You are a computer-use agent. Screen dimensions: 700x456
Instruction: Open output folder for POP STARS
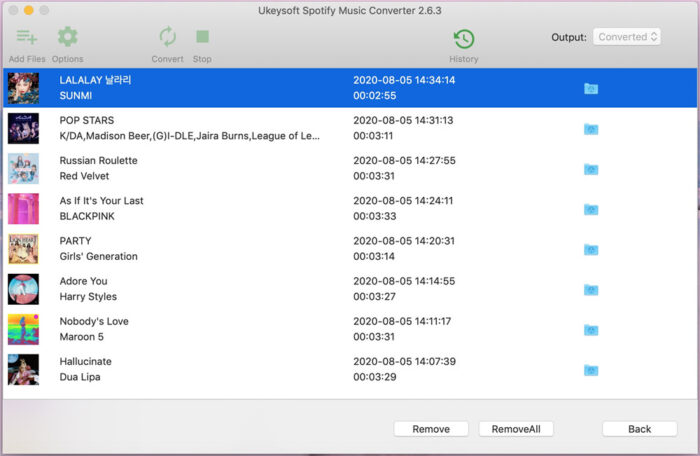591,129
